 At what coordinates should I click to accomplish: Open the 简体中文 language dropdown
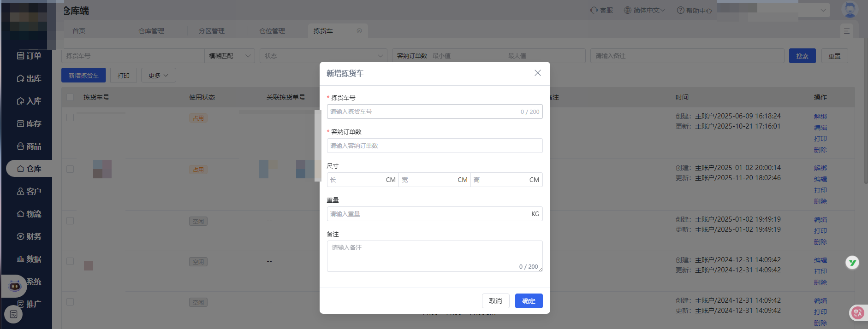[644, 10]
